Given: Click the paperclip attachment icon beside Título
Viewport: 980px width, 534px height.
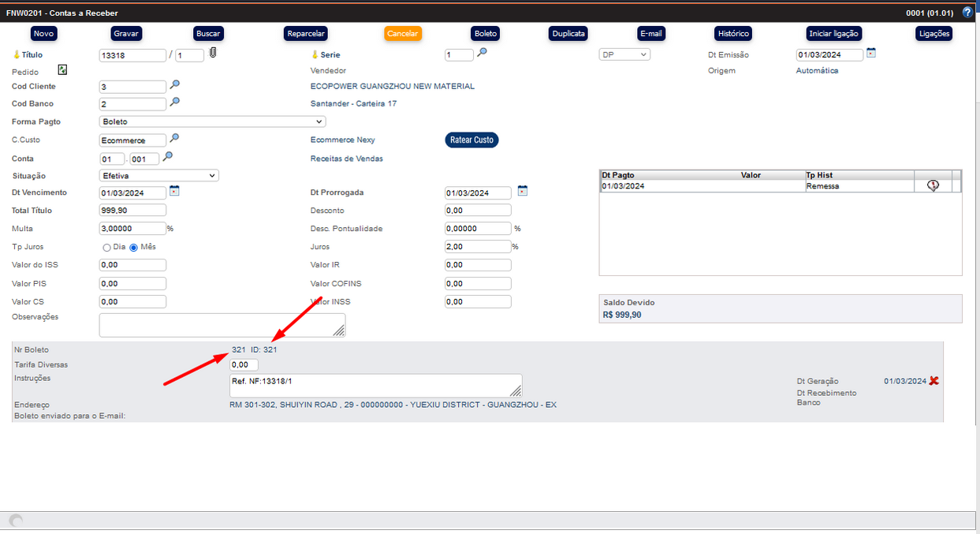Looking at the screenshot, I should (213, 54).
